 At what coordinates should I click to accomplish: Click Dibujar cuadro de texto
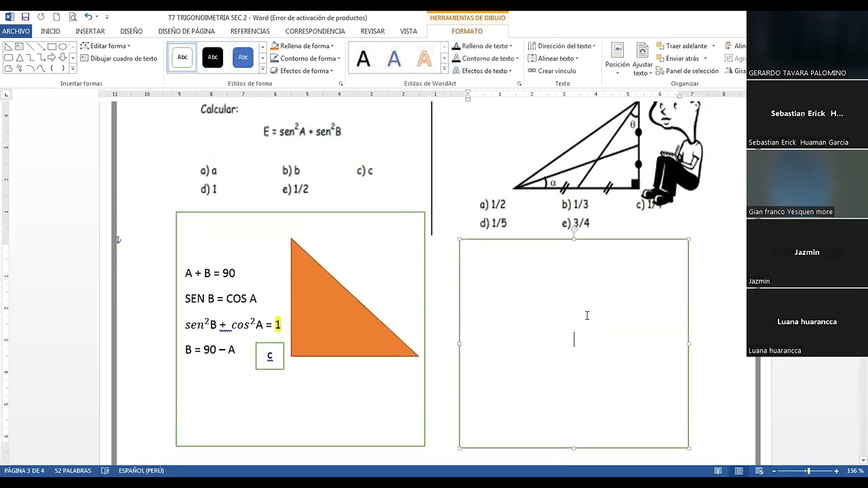[119, 58]
